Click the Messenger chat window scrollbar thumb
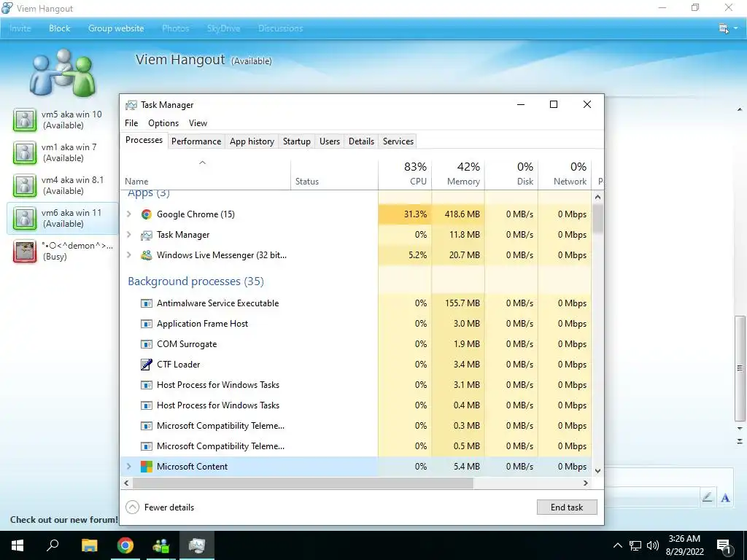Screen dimensions: 747x560 740,368
